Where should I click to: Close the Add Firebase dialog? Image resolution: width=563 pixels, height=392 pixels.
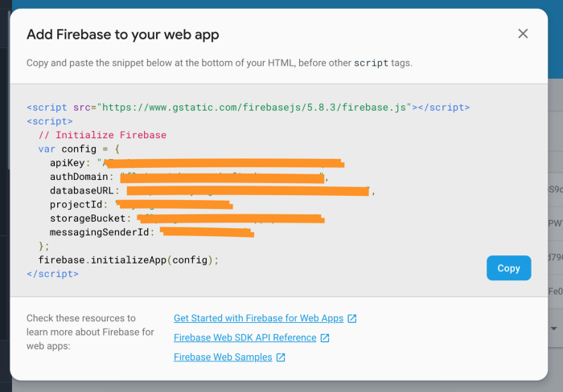click(x=523, y=34)
